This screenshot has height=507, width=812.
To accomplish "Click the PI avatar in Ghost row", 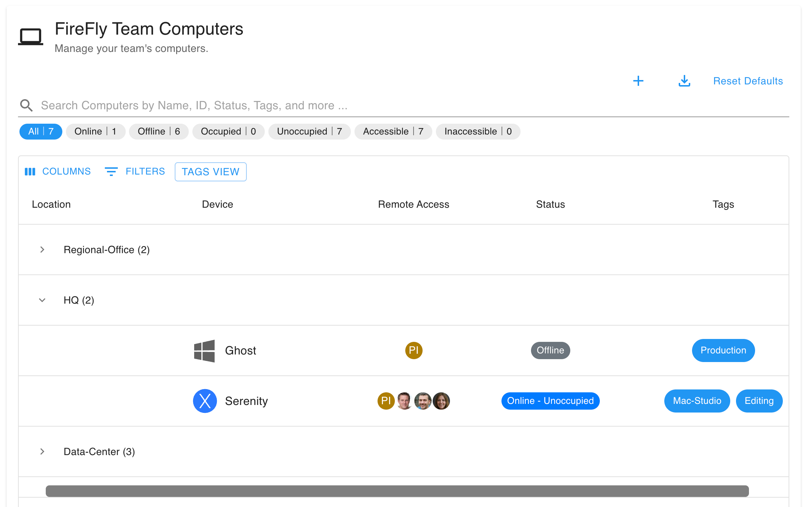I will click(414, 351).
